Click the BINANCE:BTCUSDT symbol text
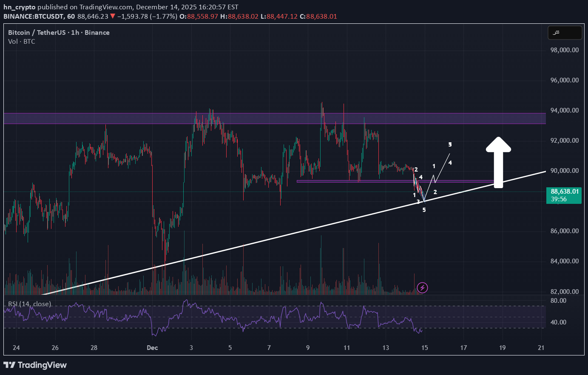The image size is (588, 375). pyautogui.click(x=34, y=17)
